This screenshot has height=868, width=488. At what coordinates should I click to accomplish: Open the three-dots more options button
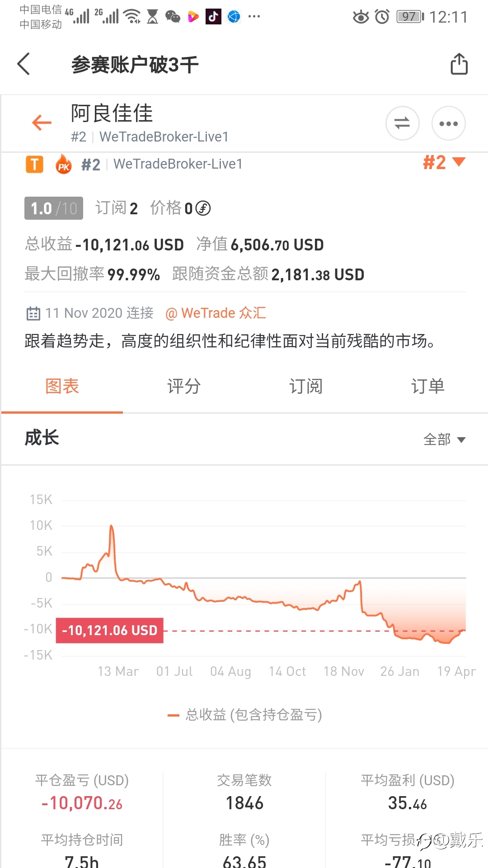448,123
